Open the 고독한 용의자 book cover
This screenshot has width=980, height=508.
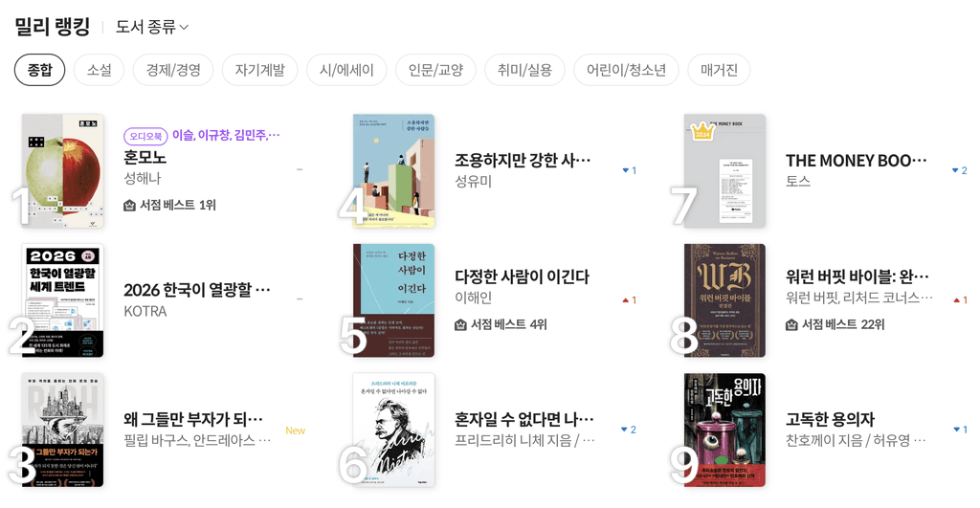pos(724,430)
